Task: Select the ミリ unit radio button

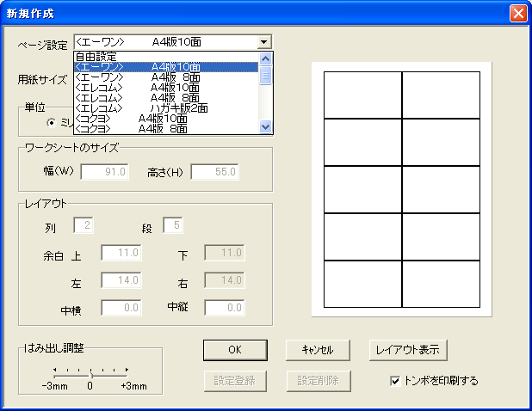Action: tap(52, 123)
